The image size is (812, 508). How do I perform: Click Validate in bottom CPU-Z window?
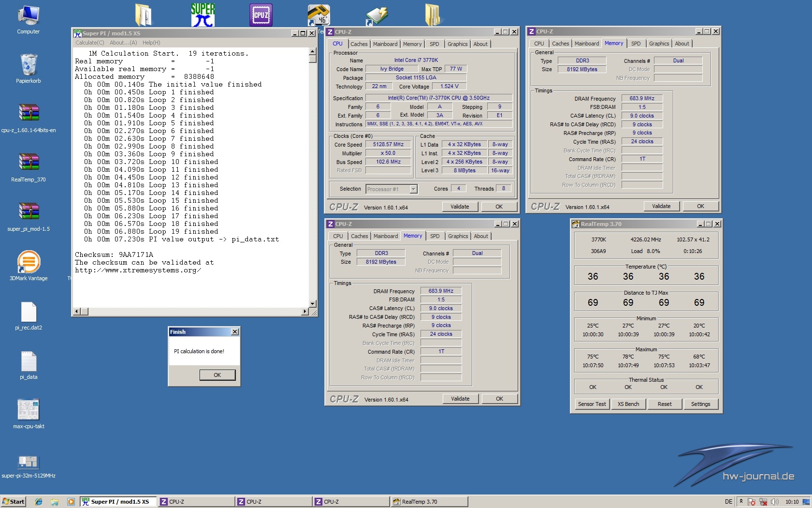460,399
